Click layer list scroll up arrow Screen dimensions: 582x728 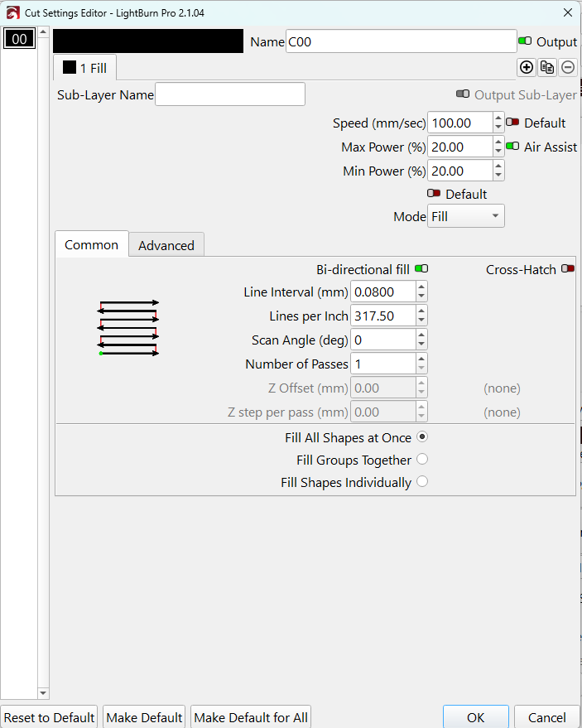(43, 31)
